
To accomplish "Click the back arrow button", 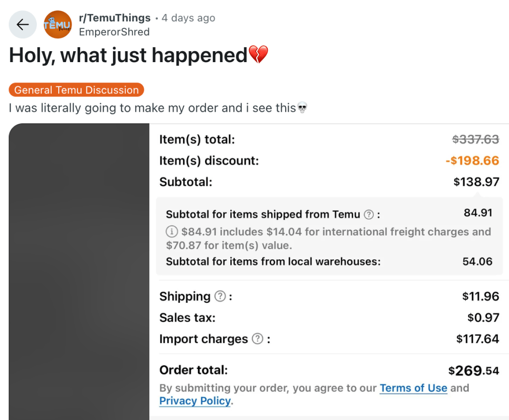I will click(22, 25).
